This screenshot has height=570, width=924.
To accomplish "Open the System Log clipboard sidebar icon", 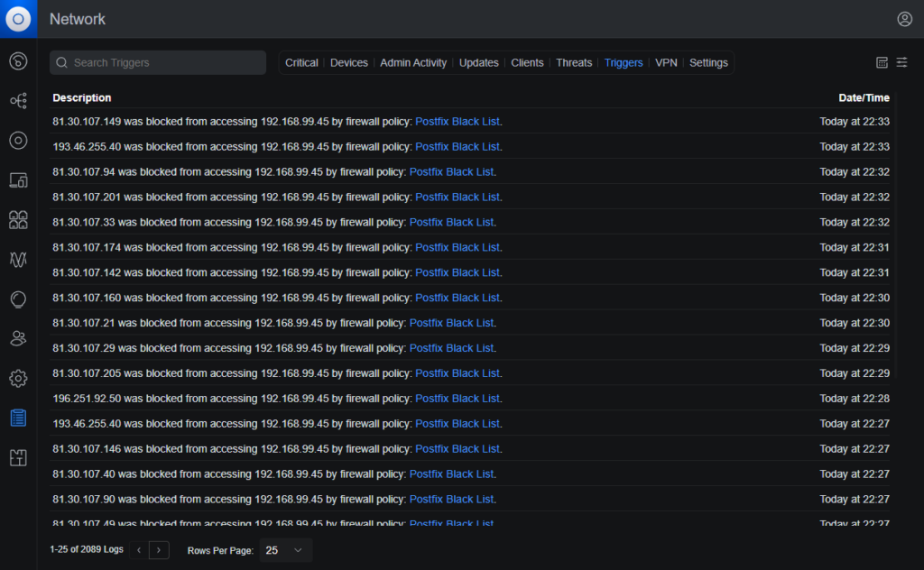I will tap(18, 418).
